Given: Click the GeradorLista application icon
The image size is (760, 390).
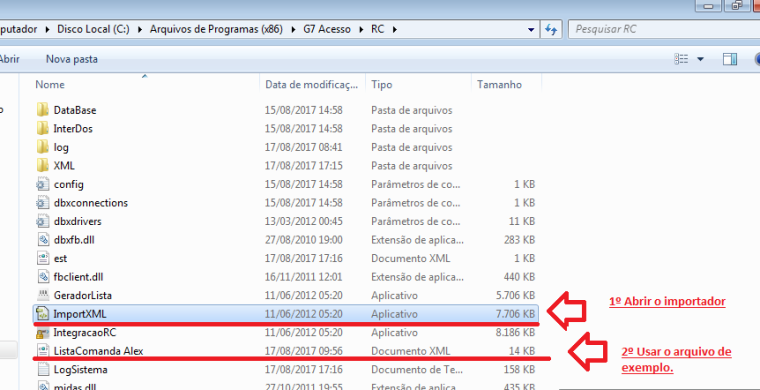Looking at the screenshot, I should 43,295.
